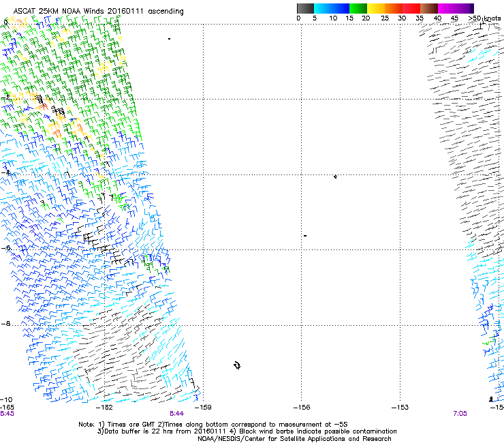The image size is (504, 443).
Task: Click the '-156' longitude axis label
Action: pyautogui.click(x=302, y=408)
